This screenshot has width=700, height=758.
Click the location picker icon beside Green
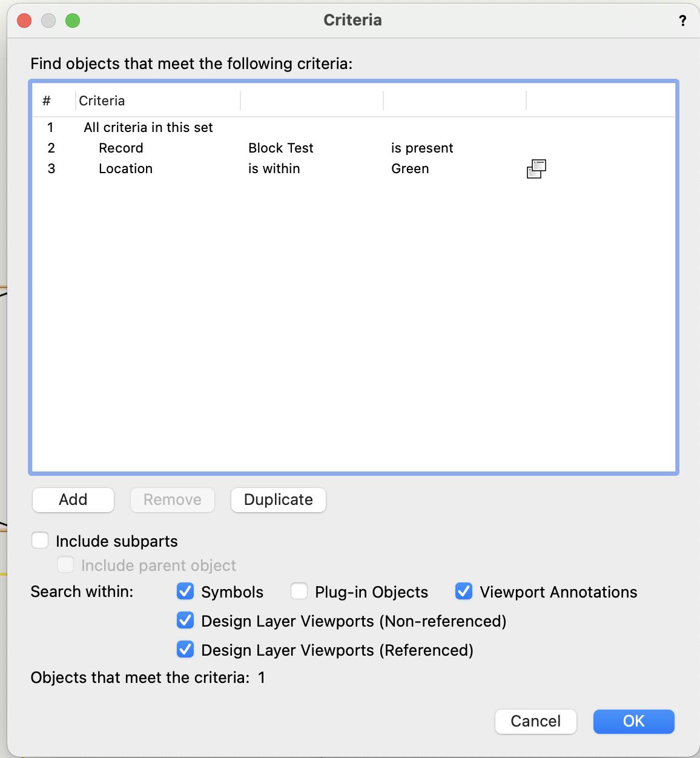tap(536, 169)
